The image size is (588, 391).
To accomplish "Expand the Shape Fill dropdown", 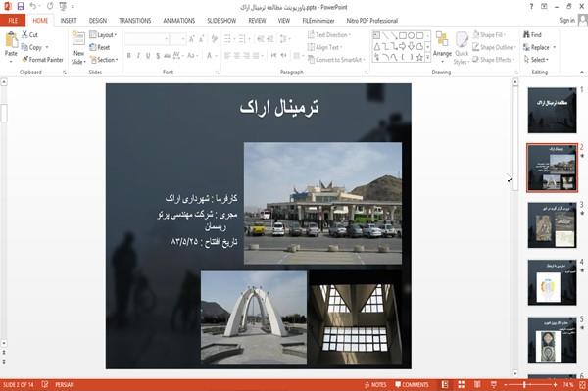I will 489,35.
